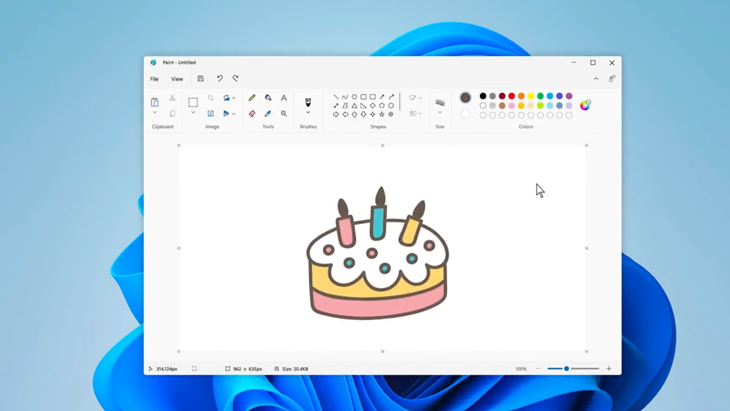Select the Fill bucket tool
730x411 pixels.
tap(268, 98)
